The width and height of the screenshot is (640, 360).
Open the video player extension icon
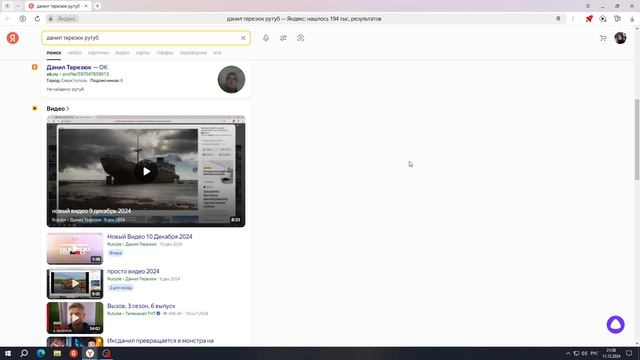coord(603,19)
